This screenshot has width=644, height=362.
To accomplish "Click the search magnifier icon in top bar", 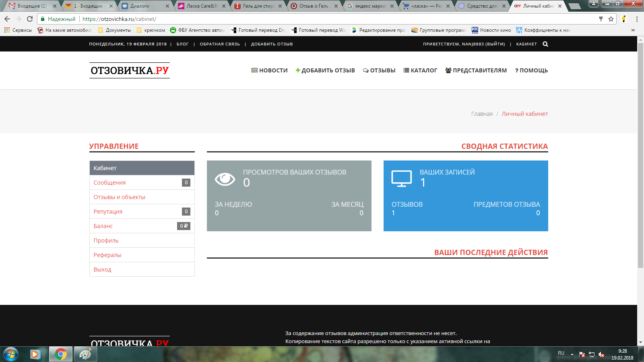I will (545, 44).
